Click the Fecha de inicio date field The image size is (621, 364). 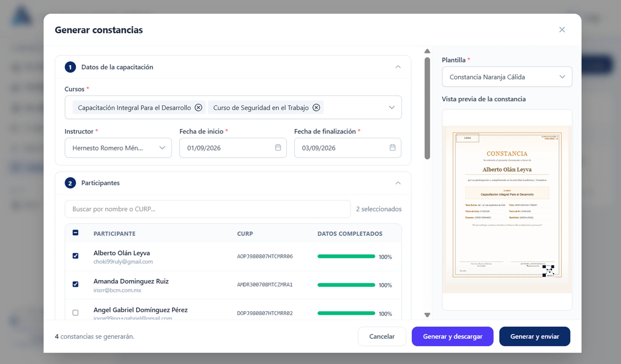(x=233, y=148)
